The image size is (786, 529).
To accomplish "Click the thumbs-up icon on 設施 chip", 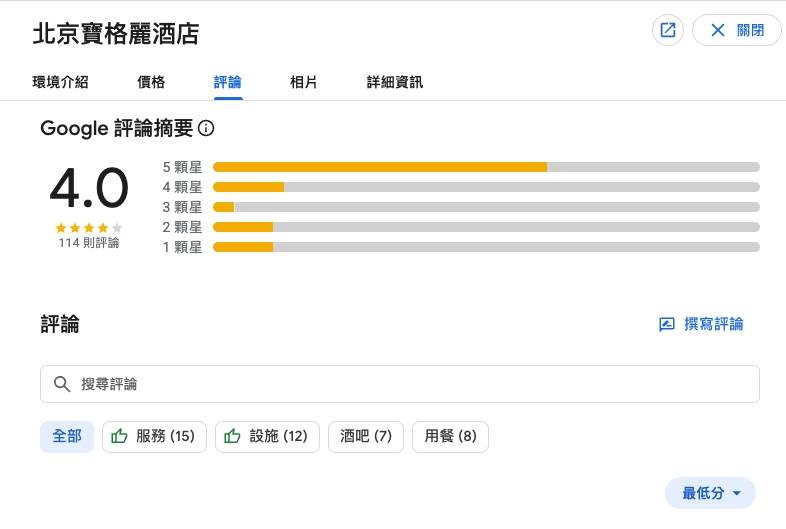I will [233, 436].
